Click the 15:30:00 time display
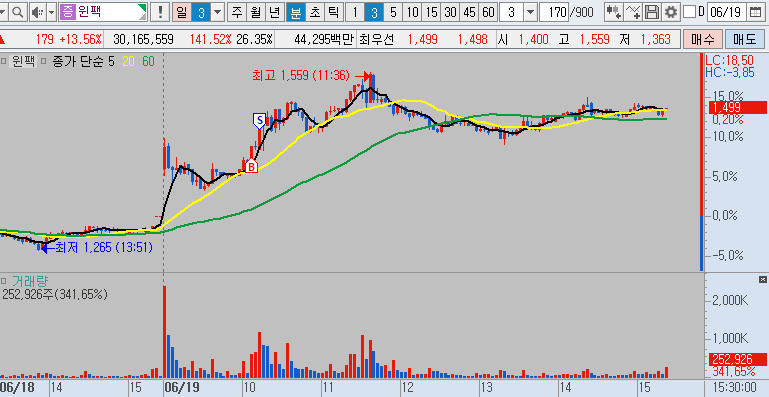This screenshot has width=769, height=397. 734,387
